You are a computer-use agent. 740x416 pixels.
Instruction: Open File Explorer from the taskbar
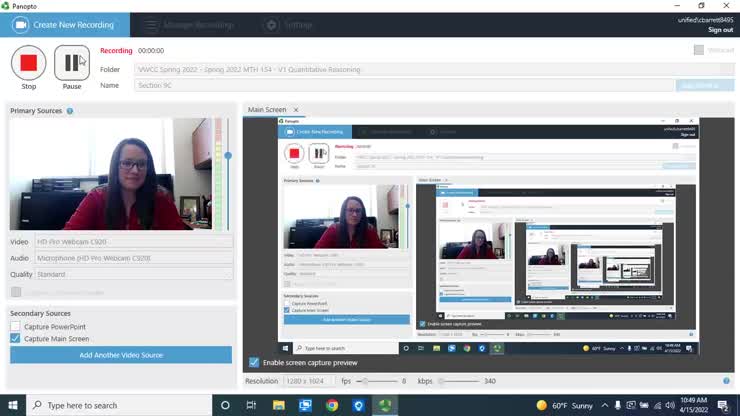coord(278,405)
